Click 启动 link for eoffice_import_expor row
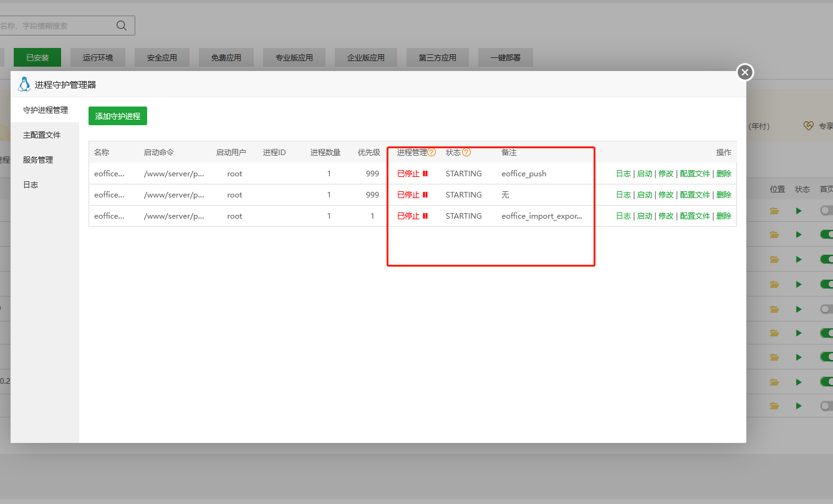833x504 pixels. click(x=644, y=216)
